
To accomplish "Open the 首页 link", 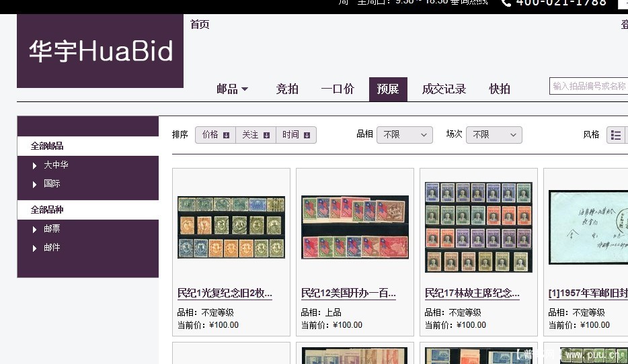I will tap(200, 25).
